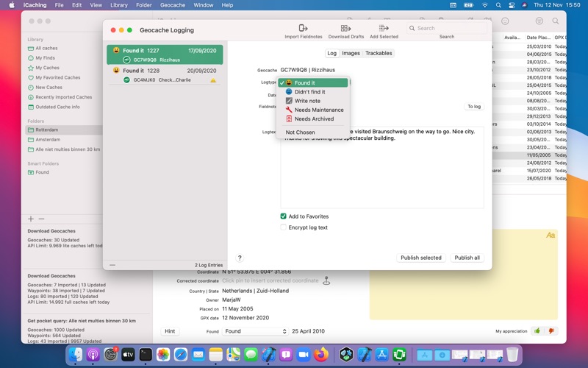Click the plus icon to add a folder
Viewport: 588px width, 368px height.
click(x=31, y=219)
